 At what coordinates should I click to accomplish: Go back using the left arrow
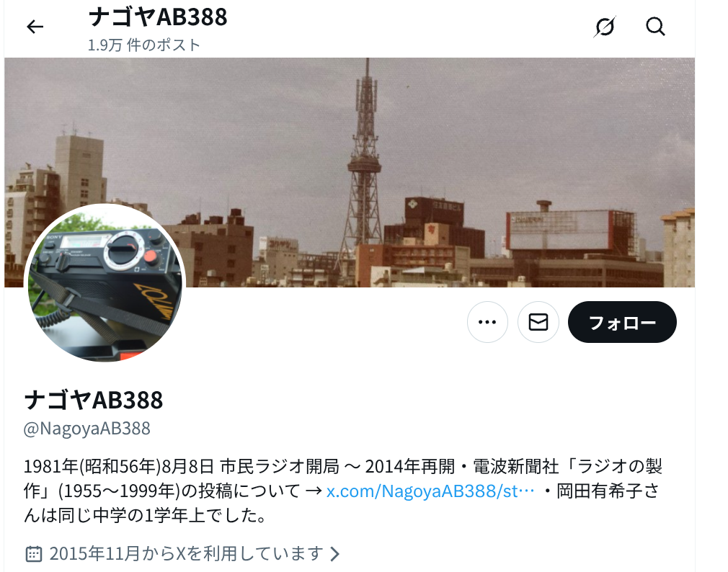coord(35,27)
